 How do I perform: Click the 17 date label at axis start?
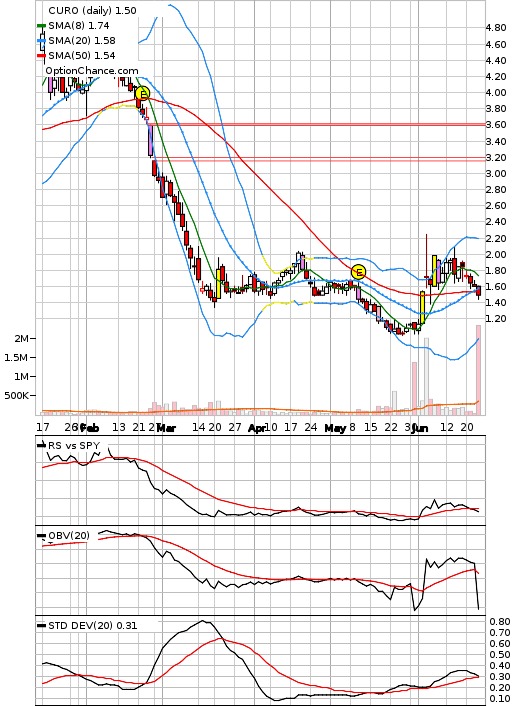coord(43,427)
